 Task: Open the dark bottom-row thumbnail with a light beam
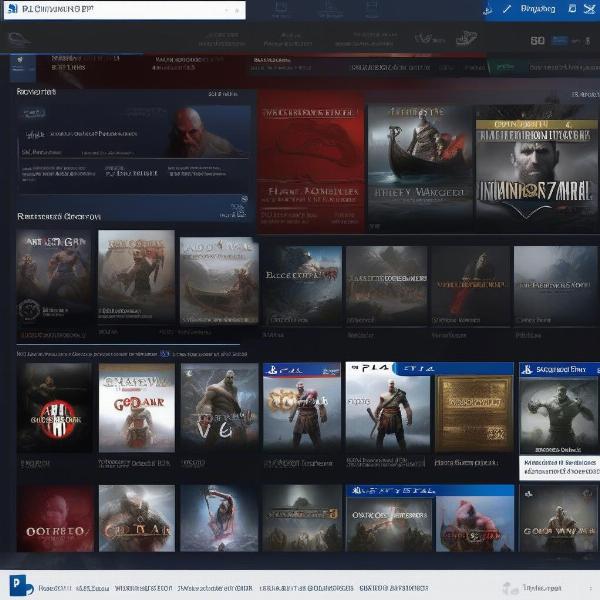tap(302, 518)
